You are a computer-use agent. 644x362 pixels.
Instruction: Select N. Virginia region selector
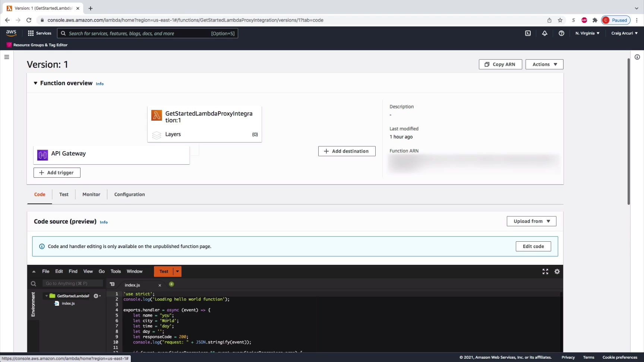[x=587, y=33]
